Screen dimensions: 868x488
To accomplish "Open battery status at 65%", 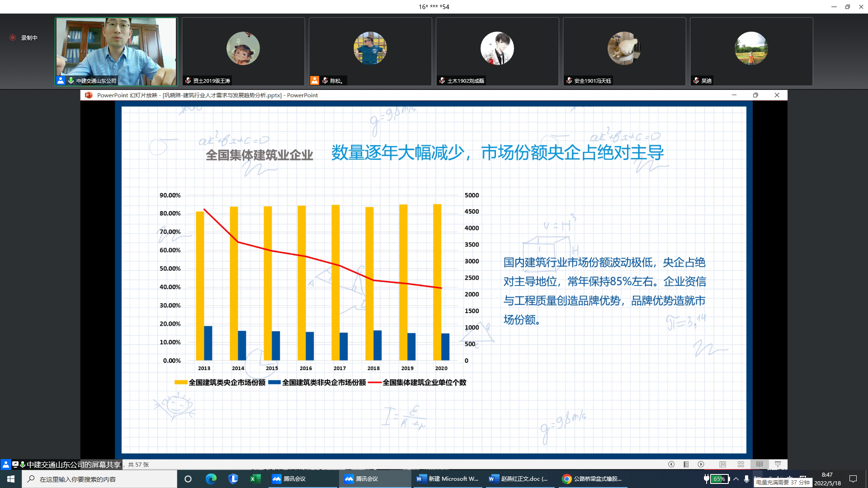I will (718, 479).
